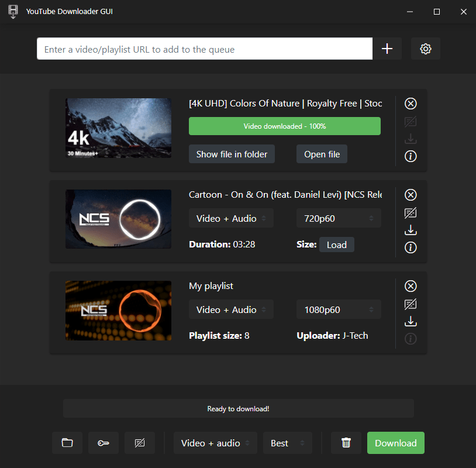Clear the queue with the trash icon
This screenshot has height=468, width=476.
click(x=346, y=443)
